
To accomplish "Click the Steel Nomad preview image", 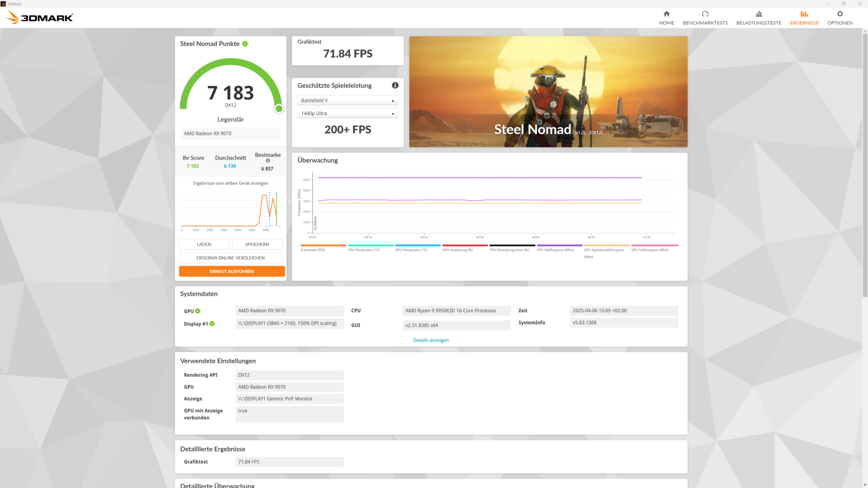I will [x=547, y=92].
